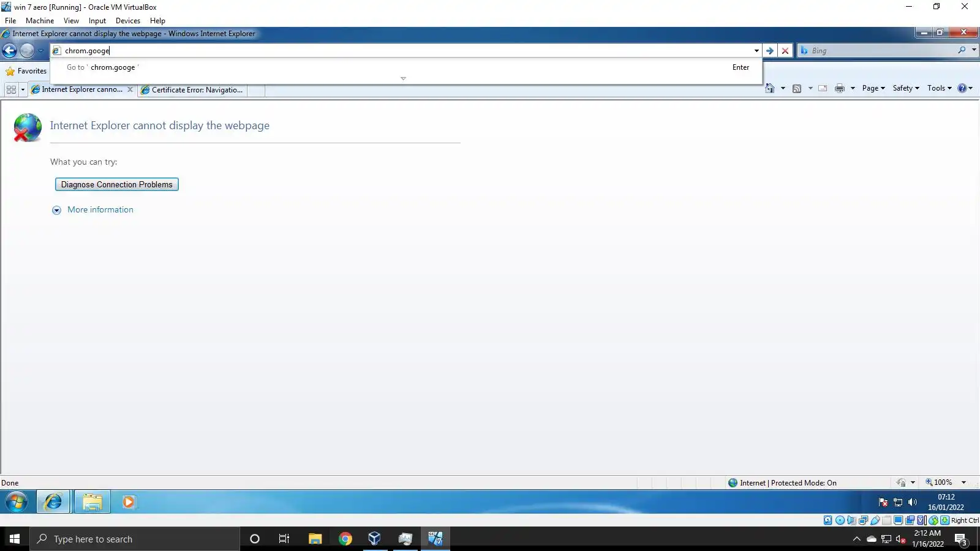Open a new blank tab
This screenshot has height=551, width=980.
coord(257,91)
